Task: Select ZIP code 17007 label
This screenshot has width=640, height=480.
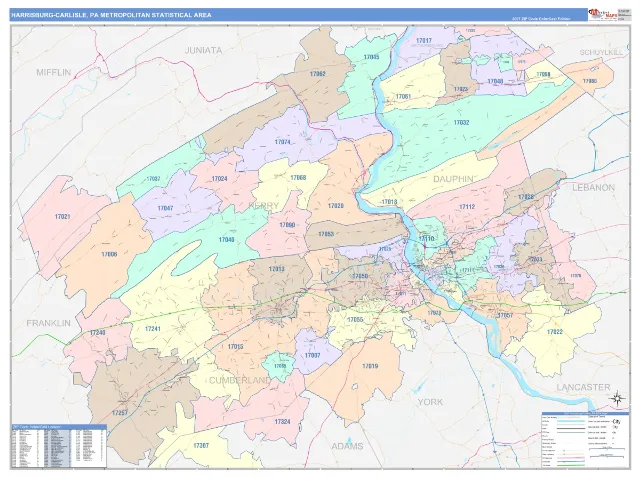Action: coord(312,356)
